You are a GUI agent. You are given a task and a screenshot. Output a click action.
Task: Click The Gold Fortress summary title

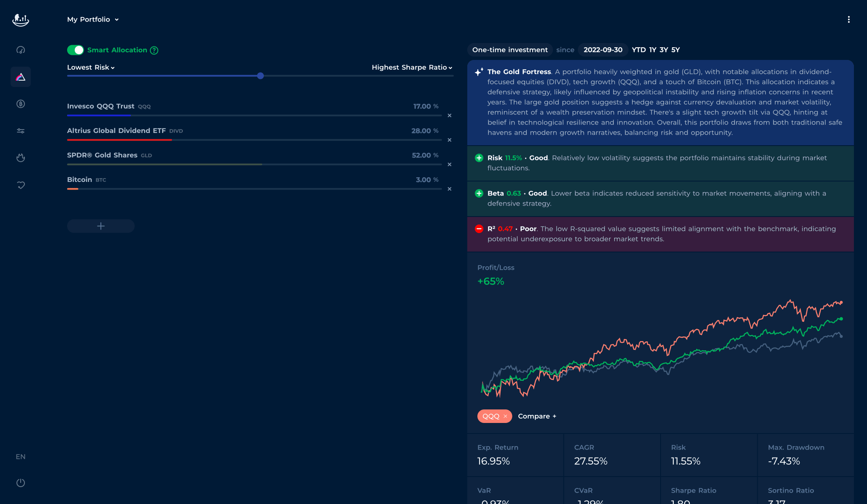519,72
